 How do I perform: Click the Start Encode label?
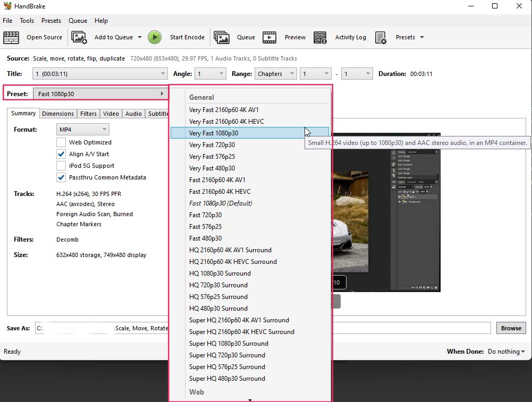[x=187, y=37]
